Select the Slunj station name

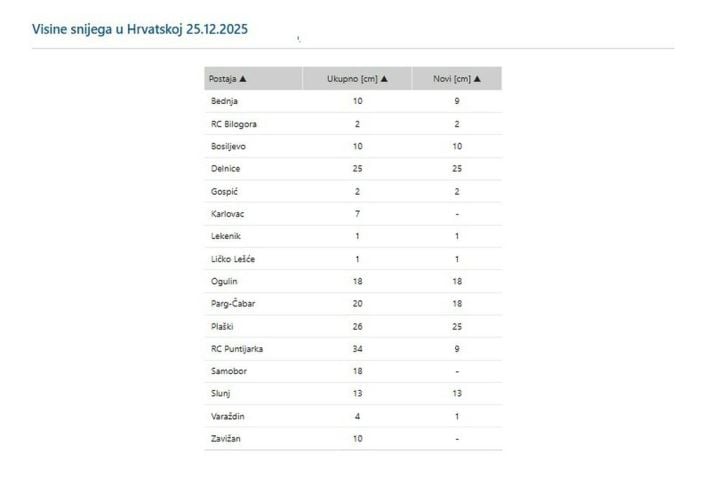pyautogui.click(x=222, y=394)
